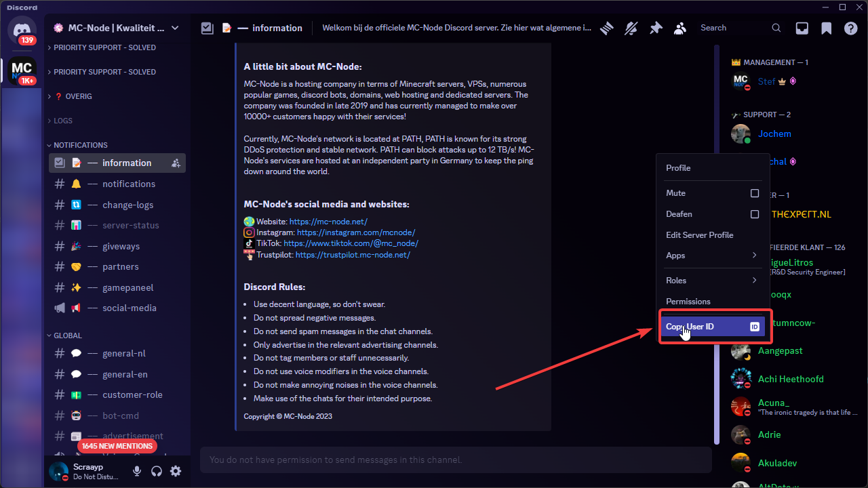
Task: Click create invite icon on information channel
Action: tap(176, 163)
